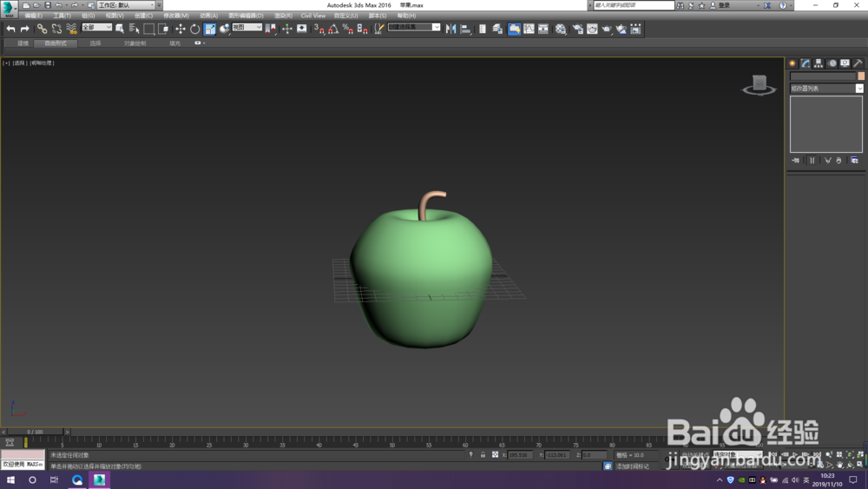
Task: Toggle Window/Crossing selection mode
Action: click(x=163, y=29)
